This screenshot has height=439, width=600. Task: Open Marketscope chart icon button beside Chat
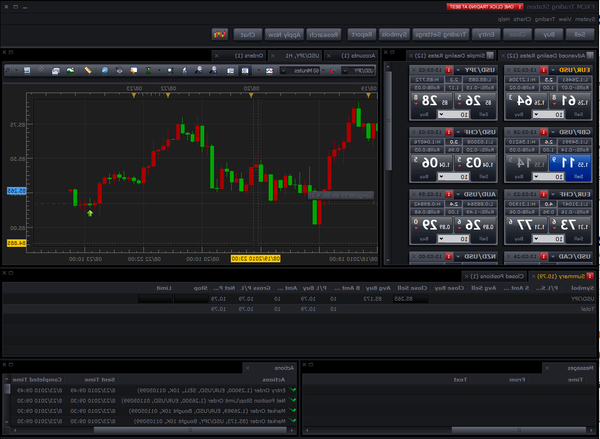pyautogui.click(x=220, y=34)
